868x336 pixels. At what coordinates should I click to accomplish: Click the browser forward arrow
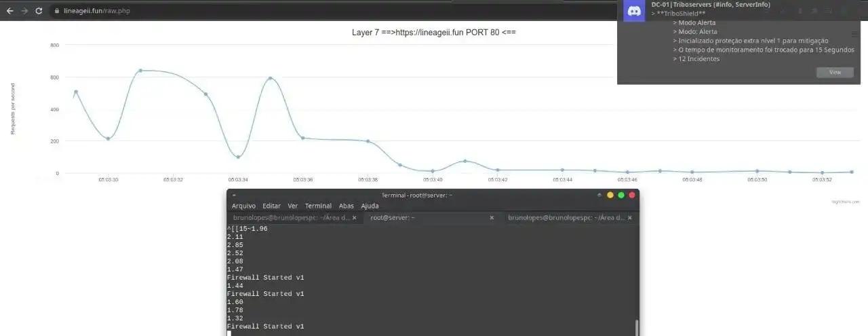[24, 11]
